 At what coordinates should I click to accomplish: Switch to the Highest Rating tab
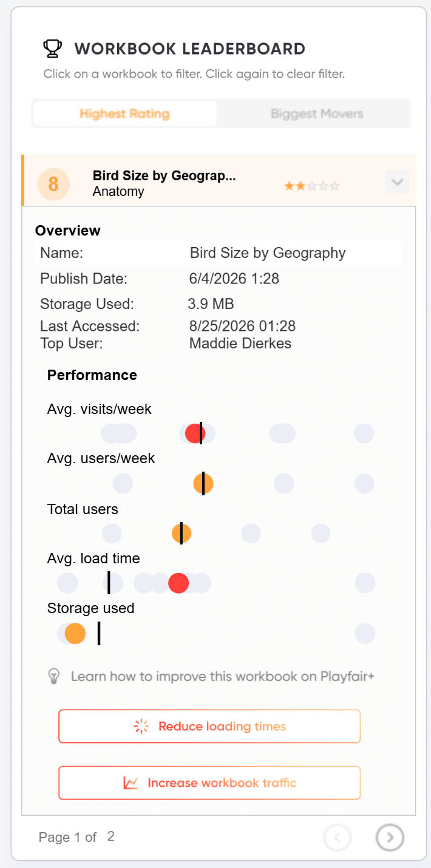pyautogui.click(x=125, y=114)
